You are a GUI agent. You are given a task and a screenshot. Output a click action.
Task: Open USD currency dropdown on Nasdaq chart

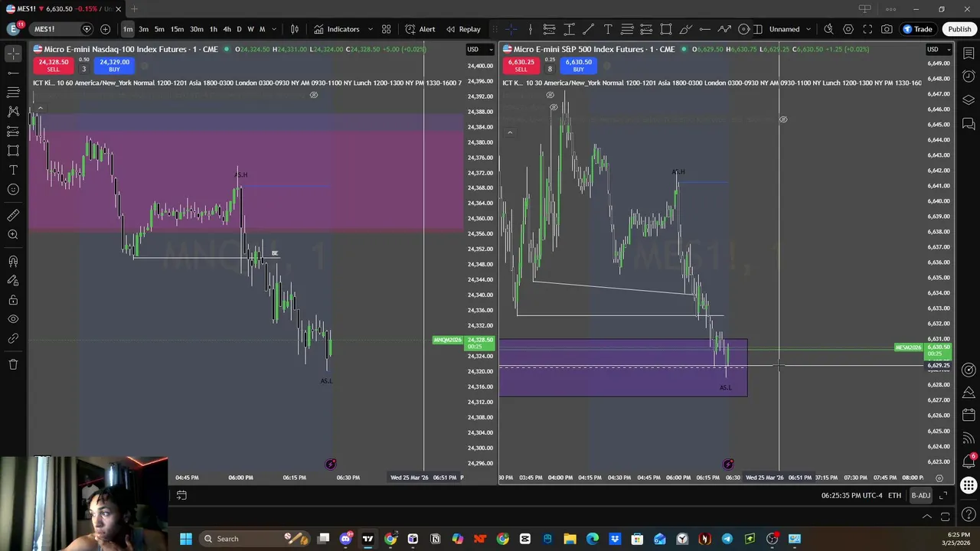click(x=479, y=50)
